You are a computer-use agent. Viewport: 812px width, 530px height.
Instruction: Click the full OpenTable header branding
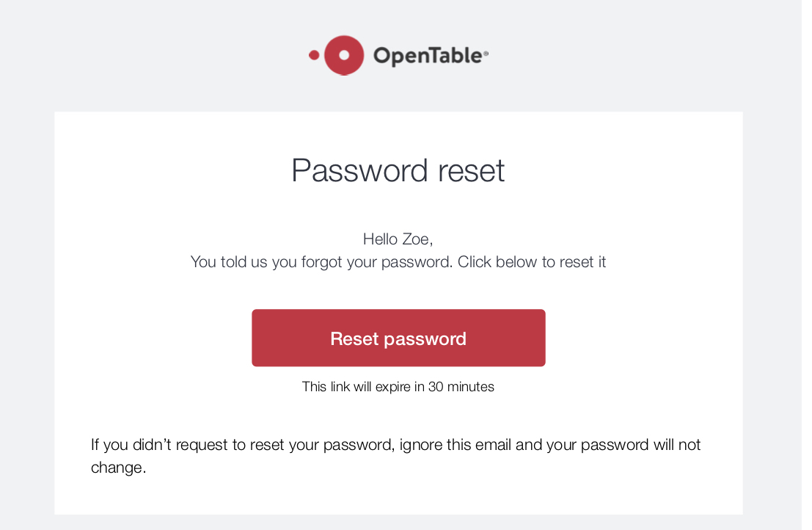click(x=398, y=54)
